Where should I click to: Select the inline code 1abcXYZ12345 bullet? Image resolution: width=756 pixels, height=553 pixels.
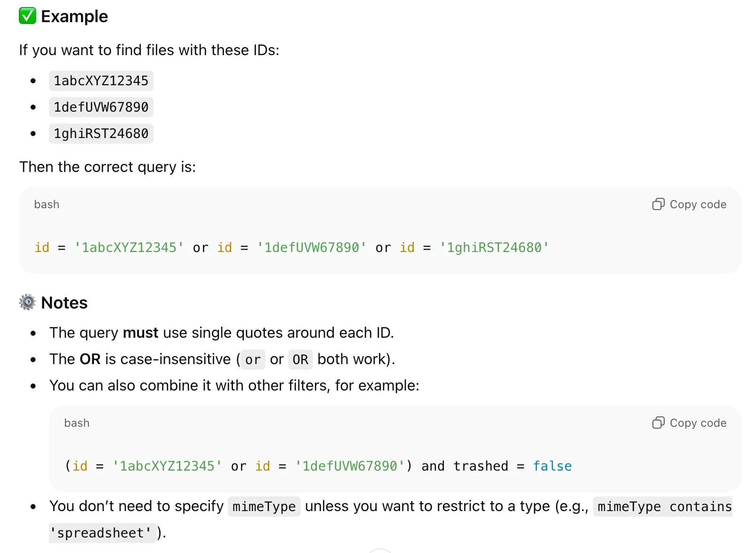point(101,81)
